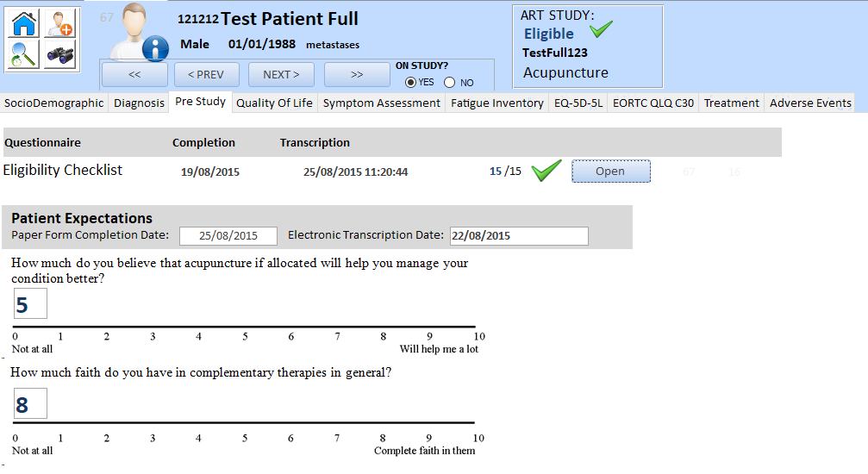Screen dimensions: 868x474
Task: Open patient info via blue 'i' icon
Action: (x=155, y=48)
